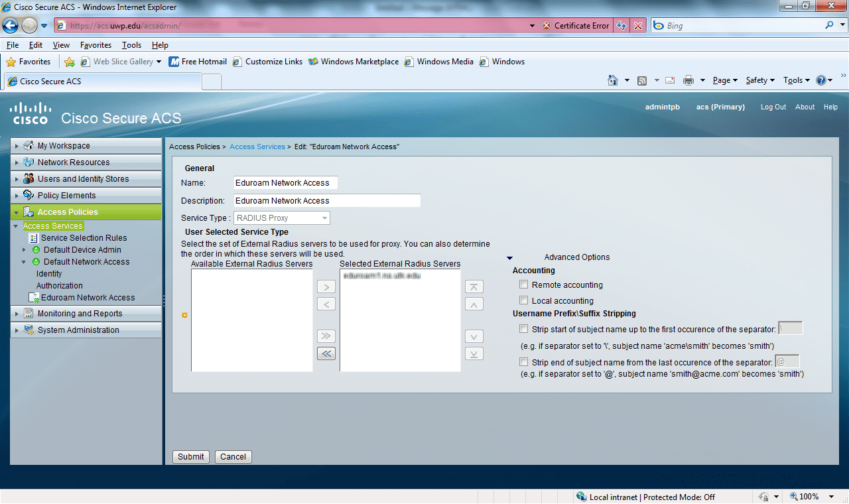This screenshot has width=849, height=504.
Task: Click the System Administration icon
Action: [x=29, y=330]
